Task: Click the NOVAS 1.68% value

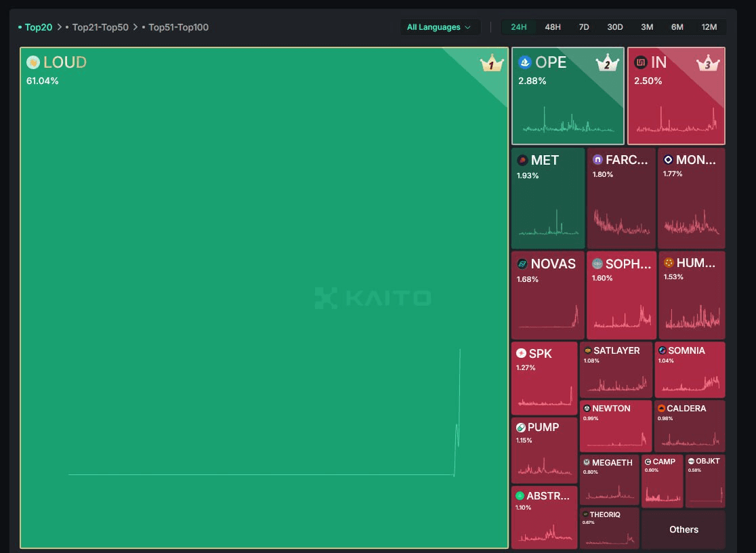Action: click(528, 279)
